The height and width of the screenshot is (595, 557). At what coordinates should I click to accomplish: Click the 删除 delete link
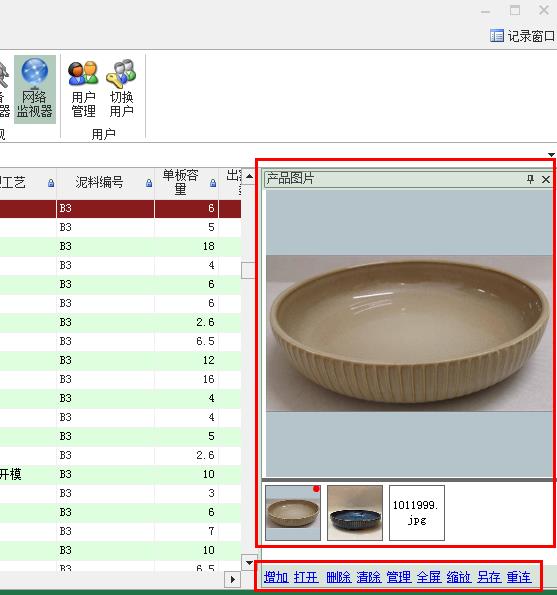click(338, 578)
